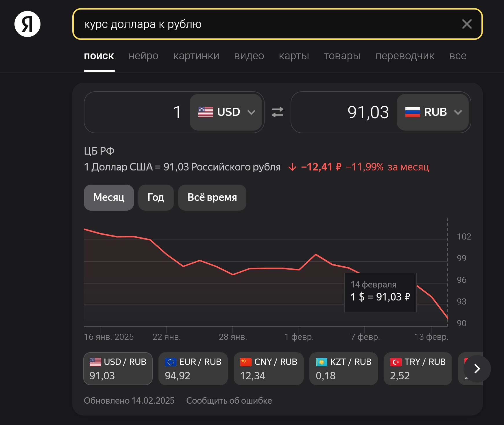Show all services via 'все'

(x=458, y=55)
